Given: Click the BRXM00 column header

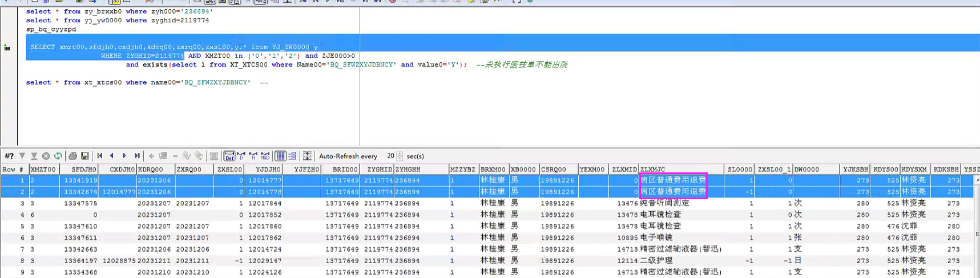Looking at the screenshot, I should click(x=494, y=170).
